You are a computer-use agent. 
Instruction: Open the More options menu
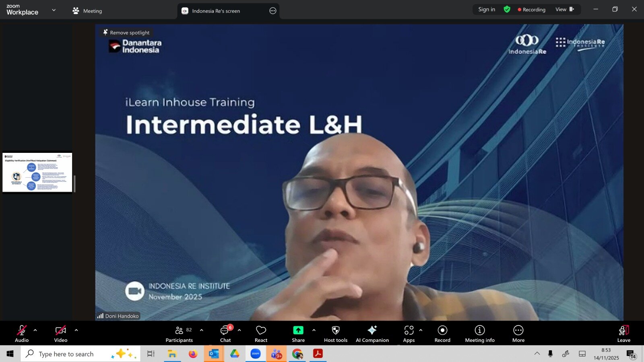click(x=518, y=334)
